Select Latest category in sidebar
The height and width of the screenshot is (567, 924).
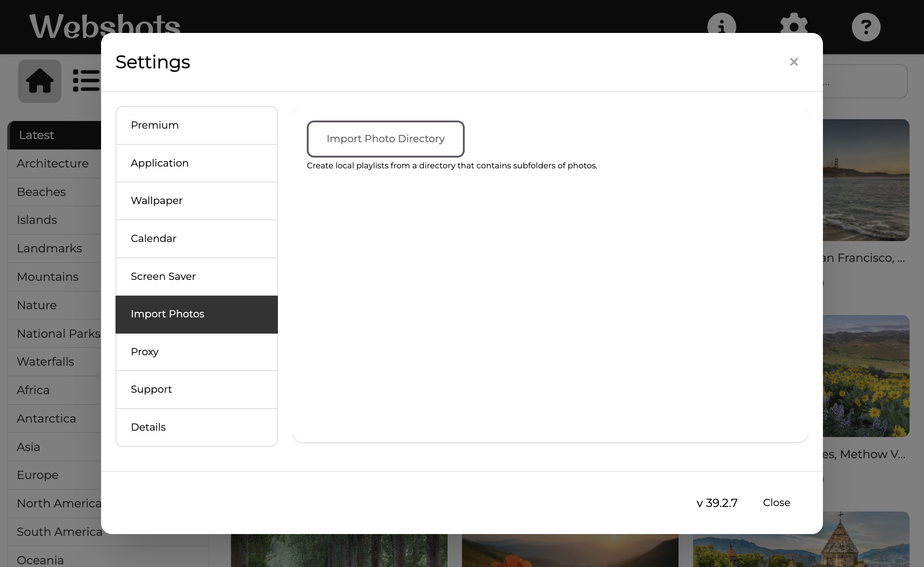[54, 135]
